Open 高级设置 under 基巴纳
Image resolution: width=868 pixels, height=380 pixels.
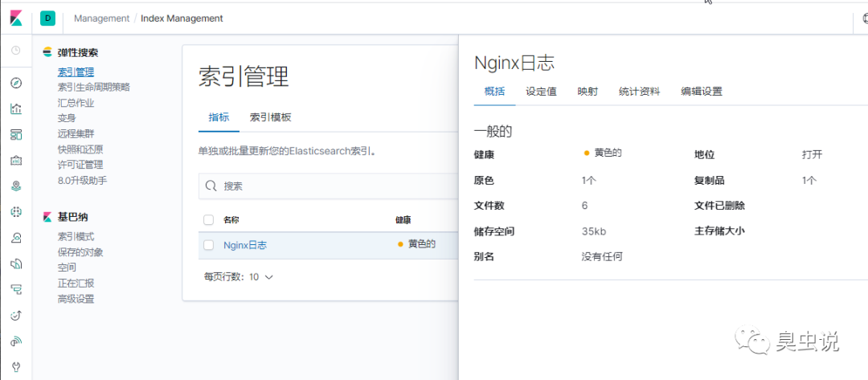click(x=76, y=299)
